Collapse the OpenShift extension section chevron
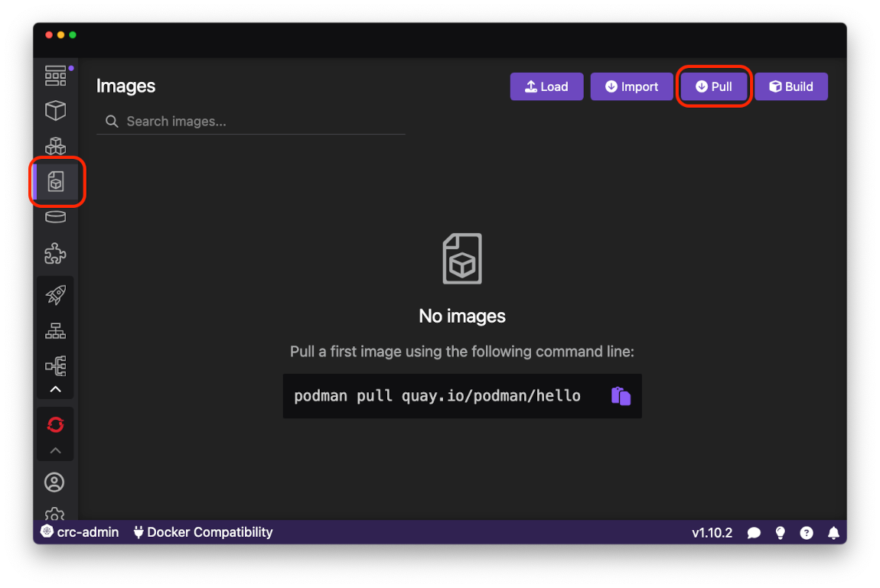The height and width of the screenshot is (588, 880). coord(55,450)
